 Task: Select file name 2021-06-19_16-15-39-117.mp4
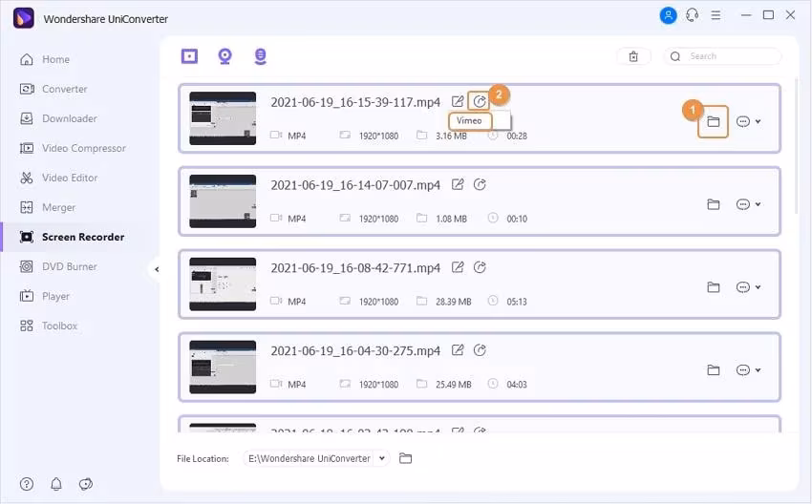[355, 102]
